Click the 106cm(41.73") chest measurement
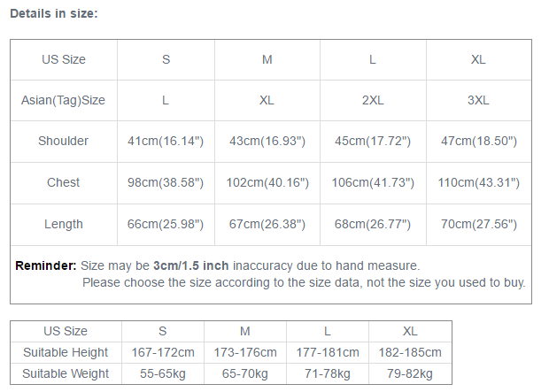Screen dimensions: 549x392 tap(373, 182)
